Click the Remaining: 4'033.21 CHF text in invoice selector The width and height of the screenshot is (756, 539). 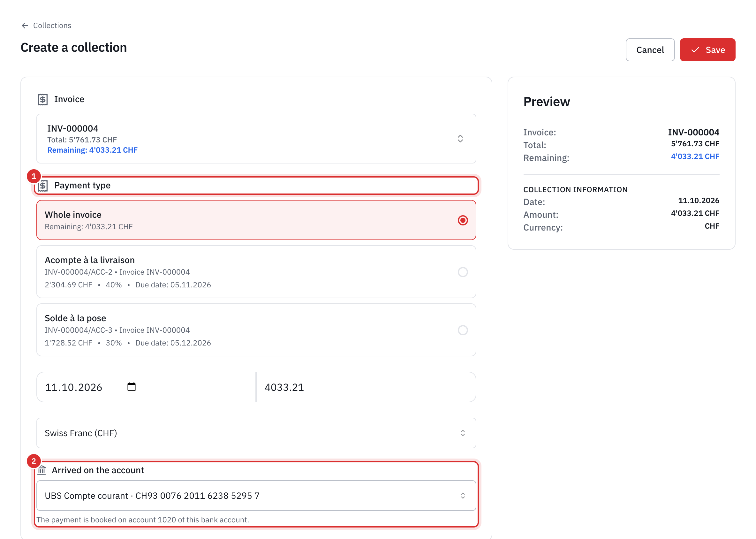(x=92, y=150)
